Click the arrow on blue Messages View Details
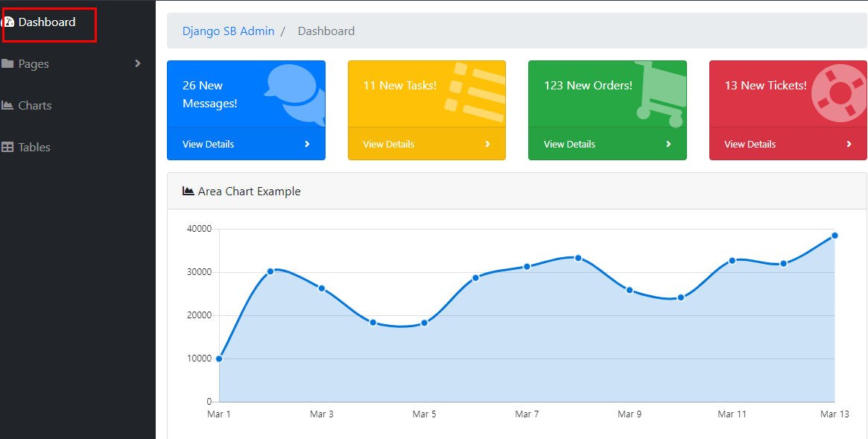 pyautogui.click(x=307, y=144)
